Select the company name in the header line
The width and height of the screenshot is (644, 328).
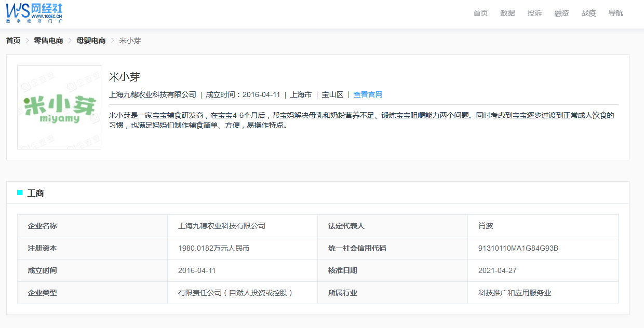coord(153,94)
